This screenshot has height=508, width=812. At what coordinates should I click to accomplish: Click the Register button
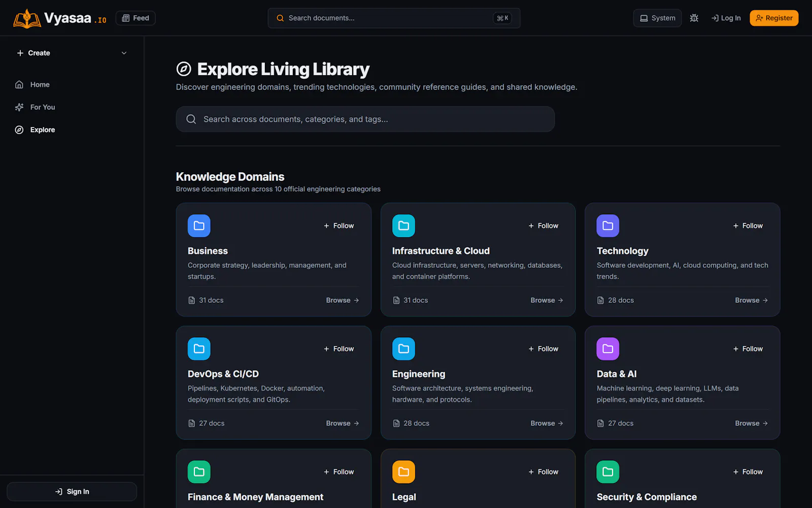pyautogui.click(x=774, y=18)
